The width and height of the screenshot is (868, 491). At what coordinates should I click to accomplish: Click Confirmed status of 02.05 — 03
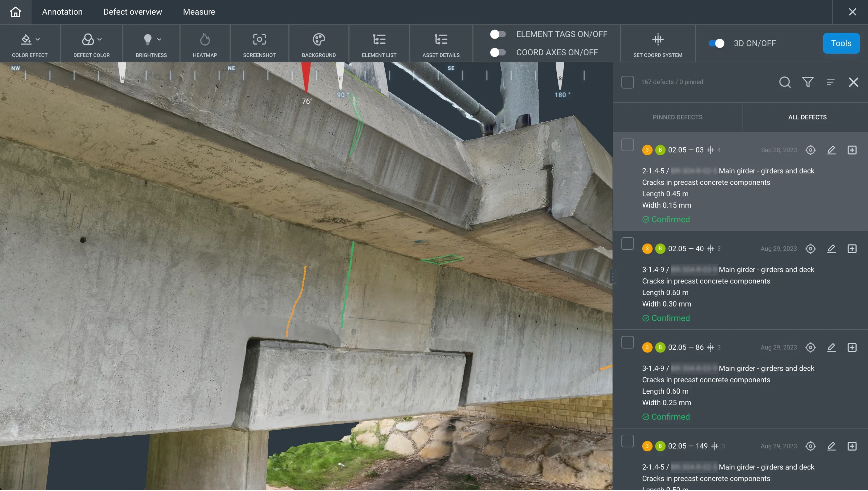(x=666, y=220)
